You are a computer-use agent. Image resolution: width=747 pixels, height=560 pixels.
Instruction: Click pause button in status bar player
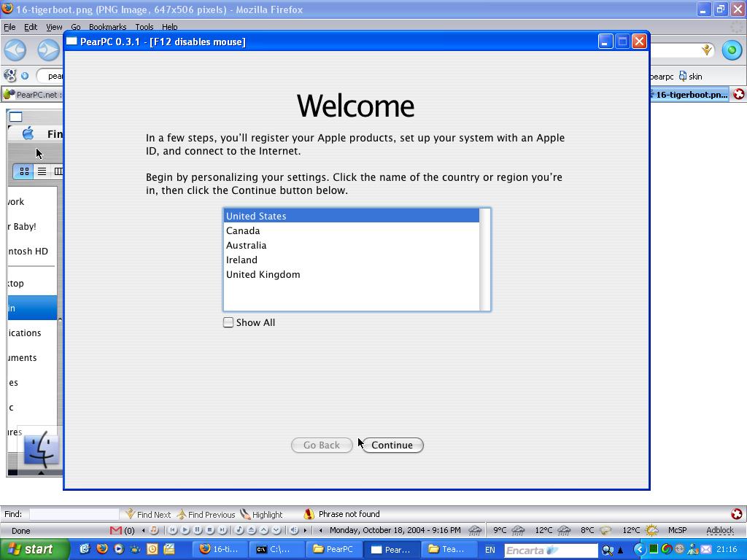[x=198, y=530]
